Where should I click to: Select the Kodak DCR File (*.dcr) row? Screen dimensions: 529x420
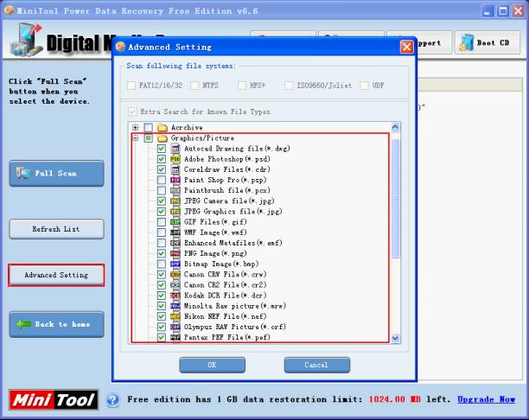pos(225,296)
